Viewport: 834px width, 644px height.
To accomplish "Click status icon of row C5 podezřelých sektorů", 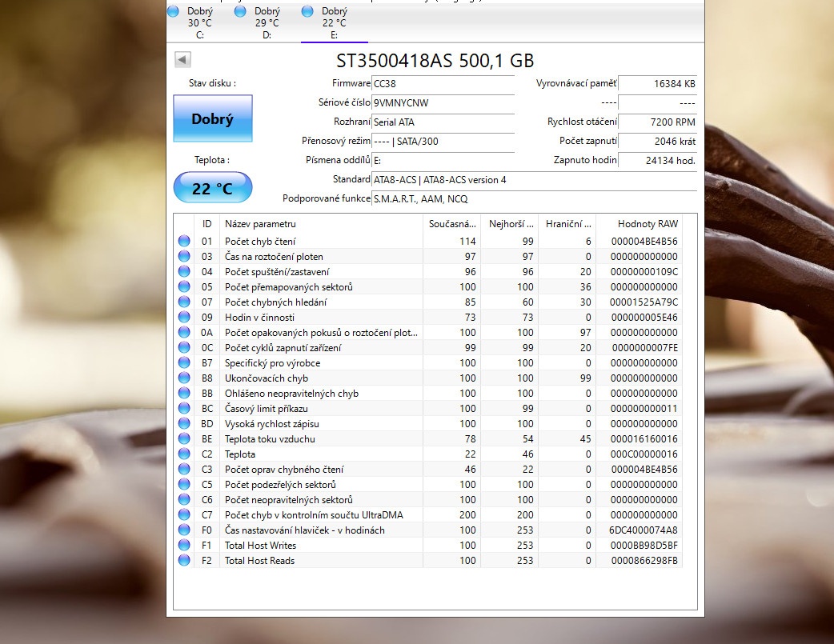I will click(184, 485).
